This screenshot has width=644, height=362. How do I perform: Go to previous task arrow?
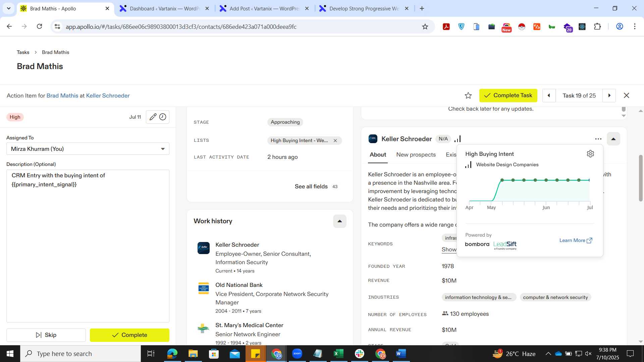(549, 96)
